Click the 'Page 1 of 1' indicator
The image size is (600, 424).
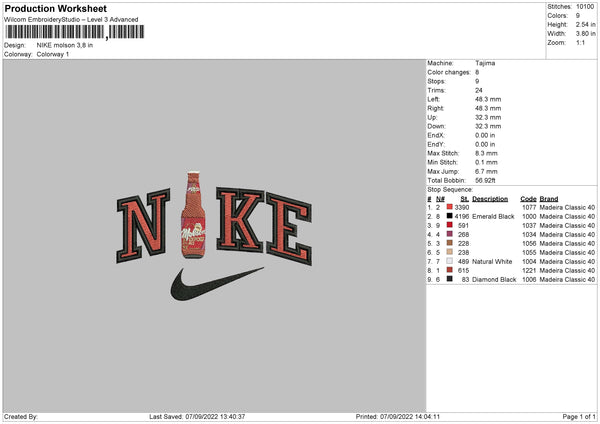pos(579,417)
